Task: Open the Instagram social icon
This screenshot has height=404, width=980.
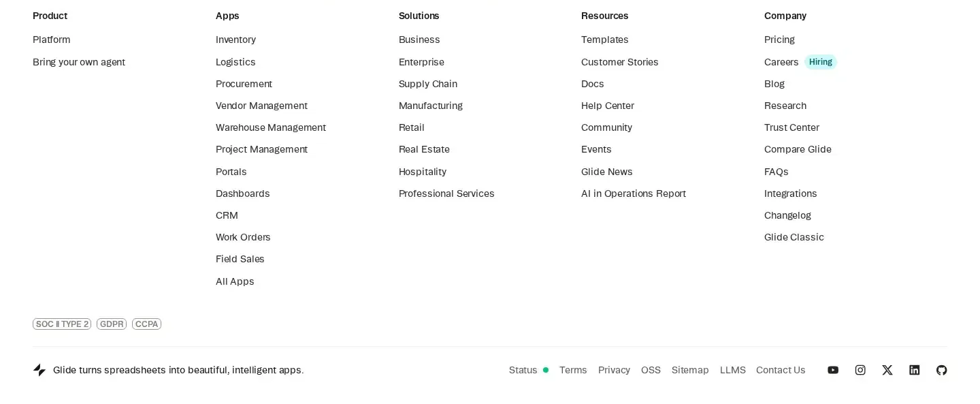Action: point(860,370)
